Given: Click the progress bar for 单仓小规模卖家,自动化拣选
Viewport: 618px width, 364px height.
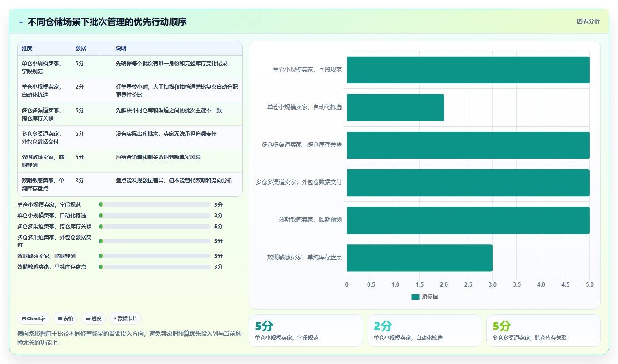Looking at the screenshot, I should pos(155,215).
